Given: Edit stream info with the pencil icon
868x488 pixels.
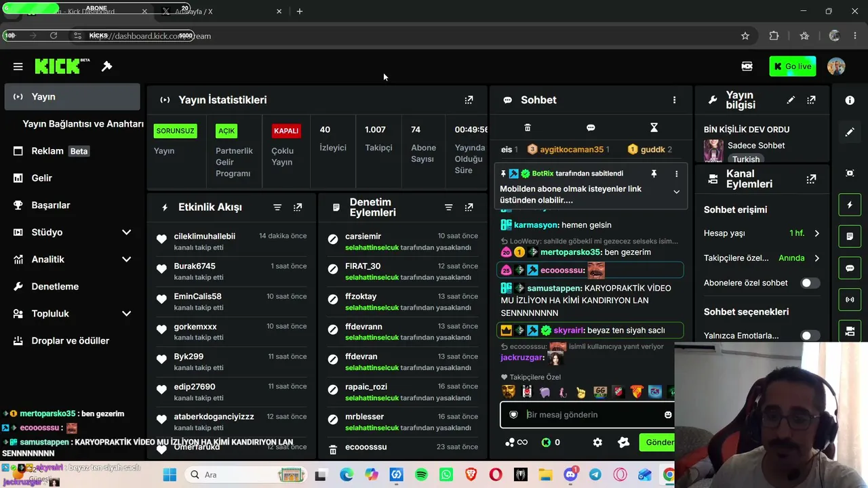Looking at the screenshot, I should coord(791,100).
